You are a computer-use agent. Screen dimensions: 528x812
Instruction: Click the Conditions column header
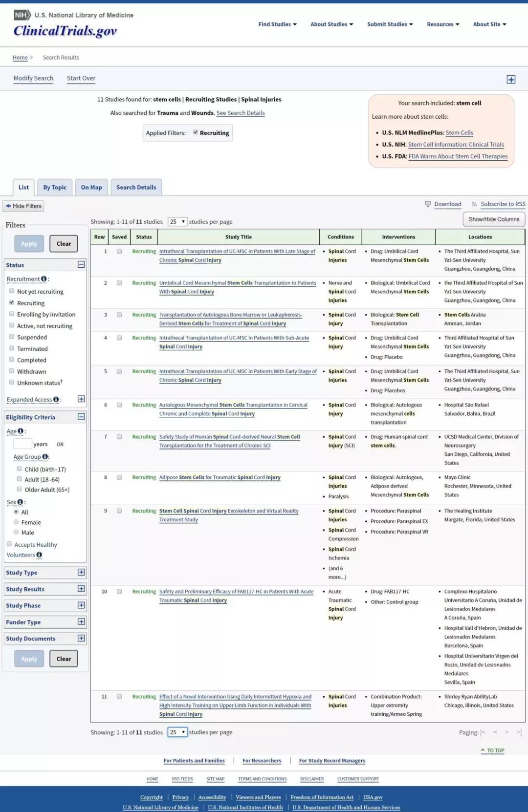[x=341, y=237]
